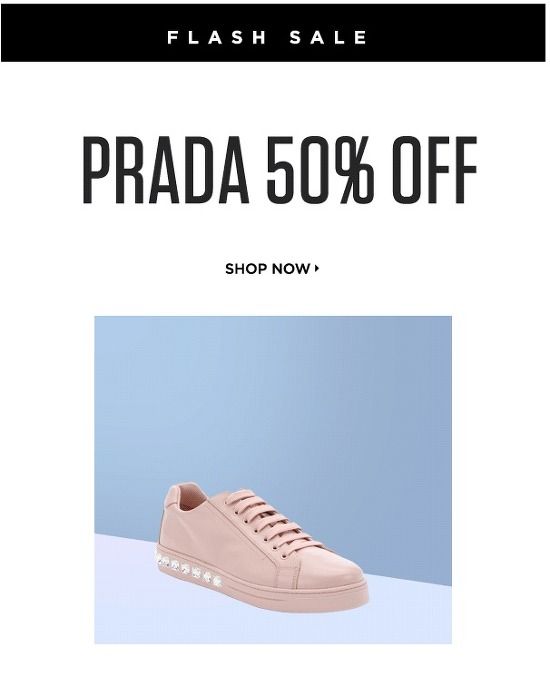Image resolution: width=550 pixels, height=676 pixels.
Task: Click the pale floor area below the sneaker
Action: (273, 627)
